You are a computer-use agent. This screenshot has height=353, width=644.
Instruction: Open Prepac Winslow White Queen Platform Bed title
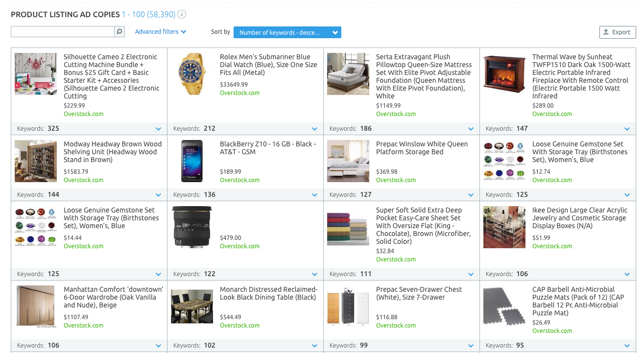coord(422,148)
